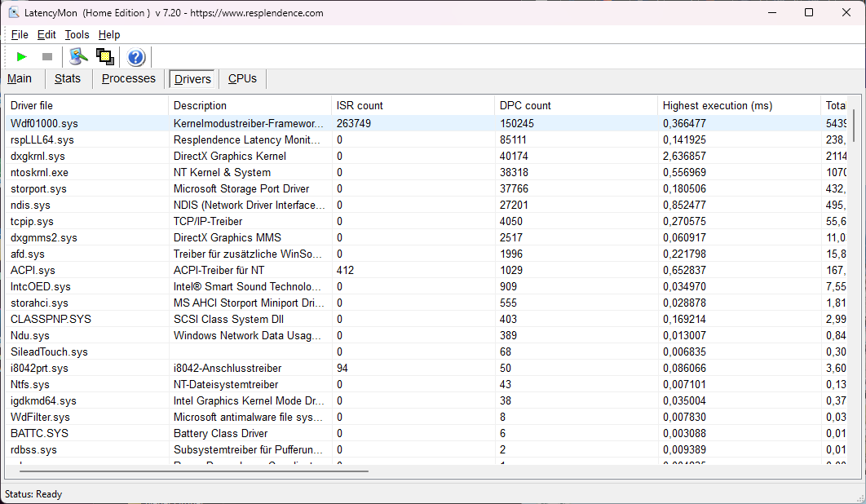Open the File menu

click(x=20, y=34)
